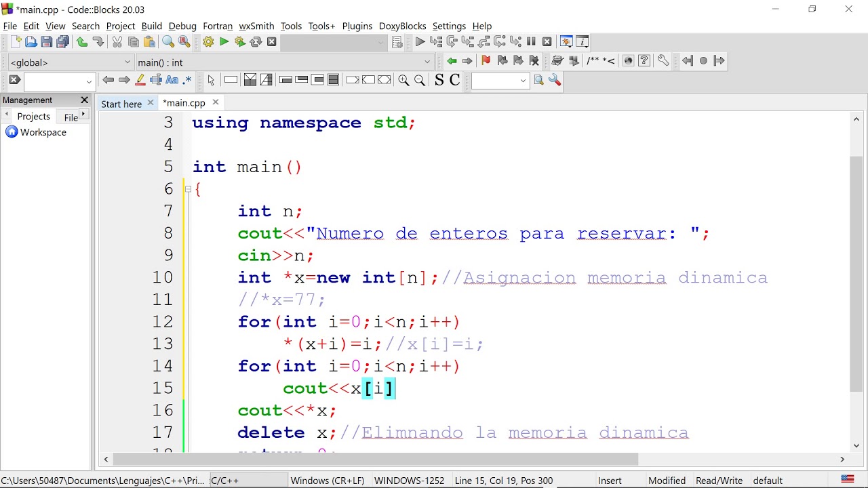Click the highlight pencil icon in search toolbar

(140, 80)
